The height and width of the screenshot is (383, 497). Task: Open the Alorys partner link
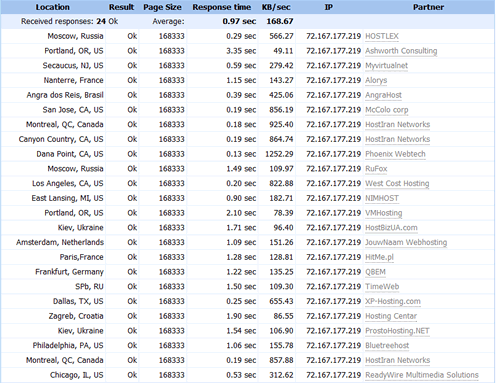(376, 80)
